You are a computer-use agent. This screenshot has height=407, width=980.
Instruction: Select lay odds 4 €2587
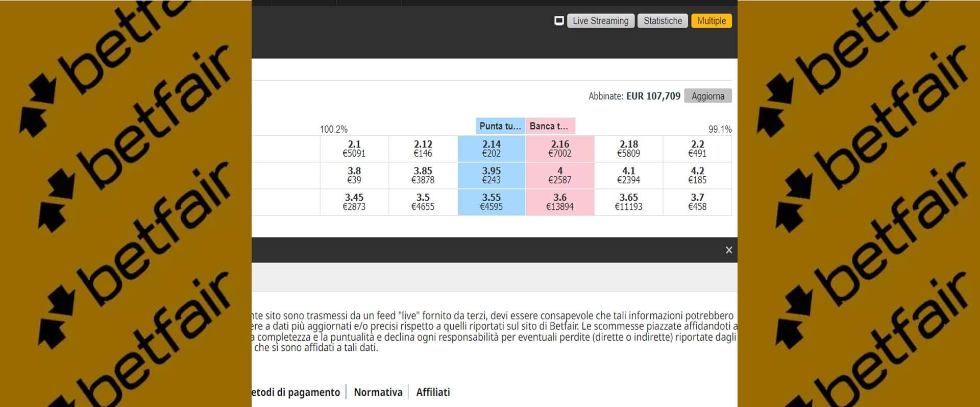560,175
